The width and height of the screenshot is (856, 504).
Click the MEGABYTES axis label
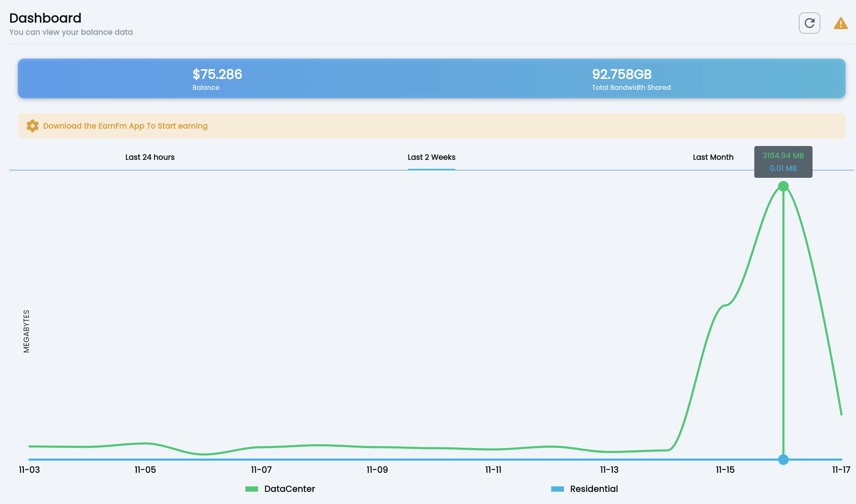coord(27,331)
